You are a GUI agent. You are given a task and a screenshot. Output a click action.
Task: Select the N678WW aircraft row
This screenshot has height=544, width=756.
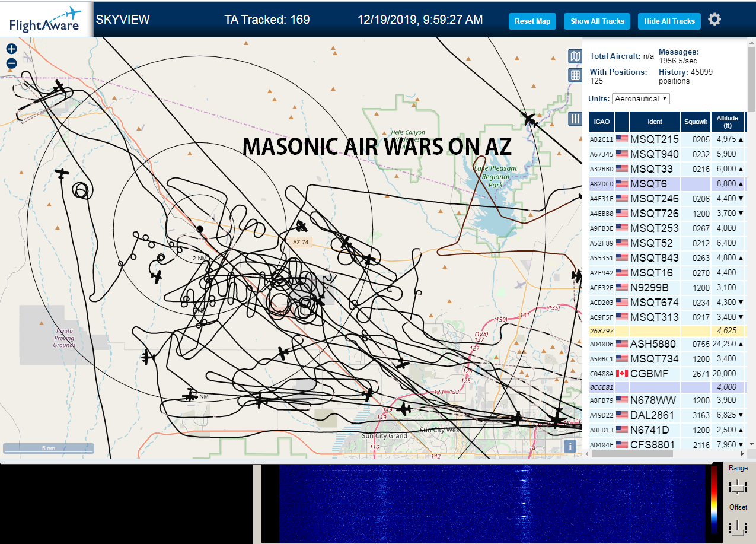pyautogui.click(x=668, y=400)
